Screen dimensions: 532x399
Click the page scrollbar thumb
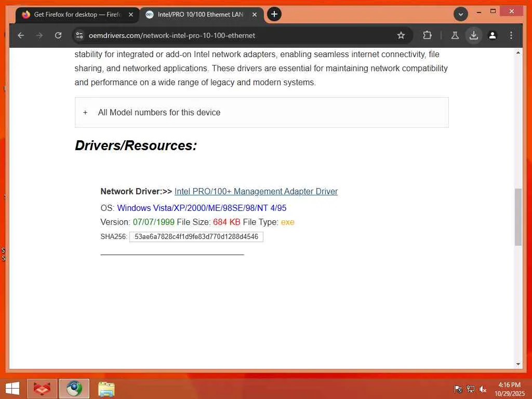point(518,217)
